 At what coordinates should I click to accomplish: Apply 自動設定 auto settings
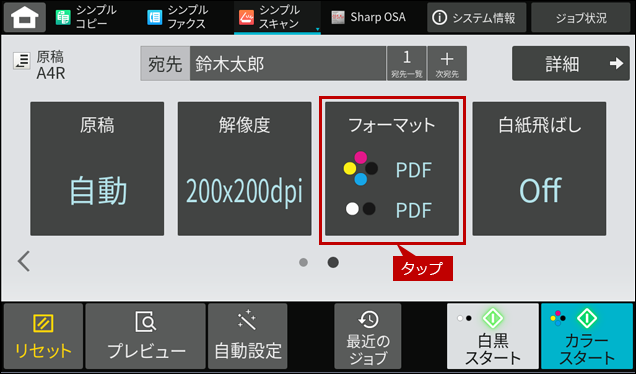point(248,336)
